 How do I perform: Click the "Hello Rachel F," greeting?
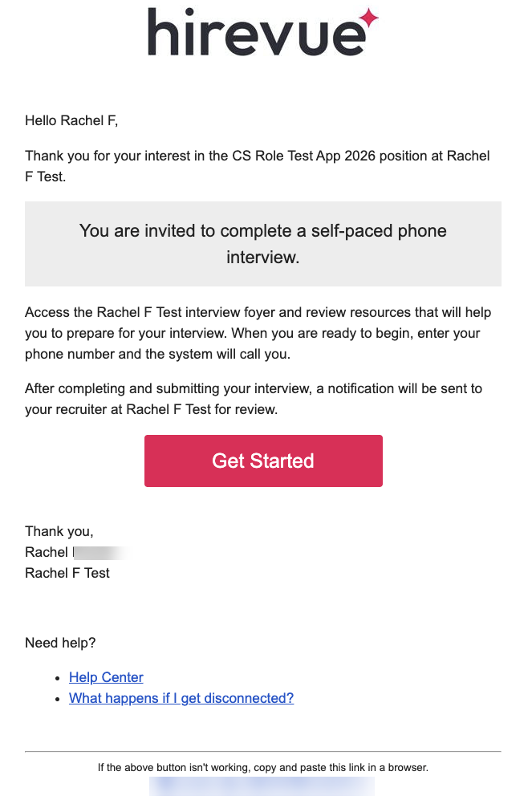pos(71,121)
